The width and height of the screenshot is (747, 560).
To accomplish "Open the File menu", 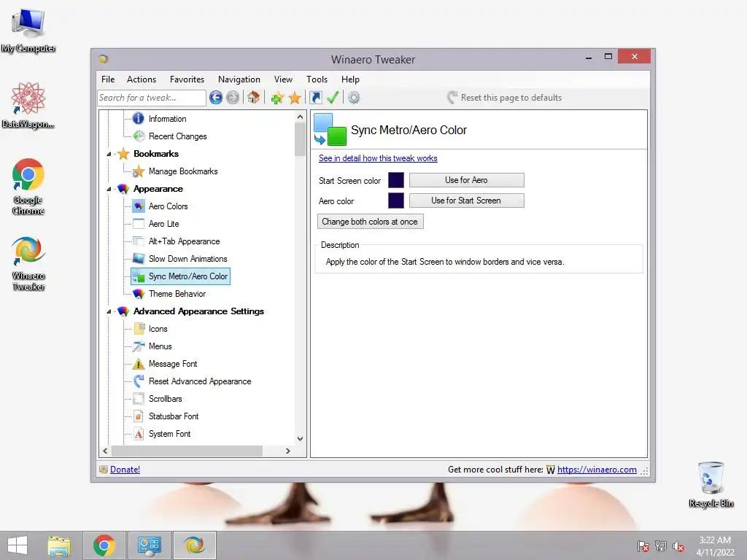I will point(108,79).
